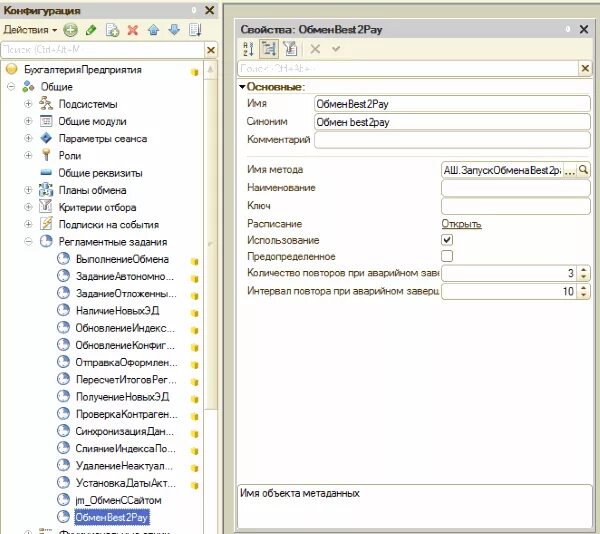The image size is (600, 534).
Task: Open the schedule via Открыть link
Action: (x=461, y=224)
